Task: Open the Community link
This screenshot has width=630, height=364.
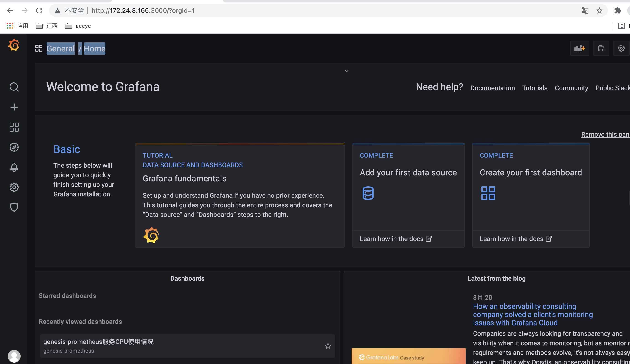Action: tap(571, 88)
